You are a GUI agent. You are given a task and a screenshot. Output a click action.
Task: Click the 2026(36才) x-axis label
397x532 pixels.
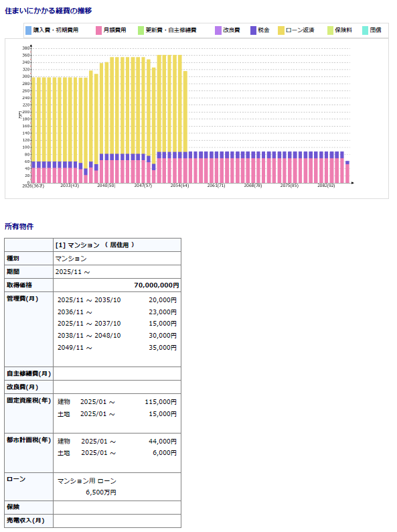[x=33, y=186]
